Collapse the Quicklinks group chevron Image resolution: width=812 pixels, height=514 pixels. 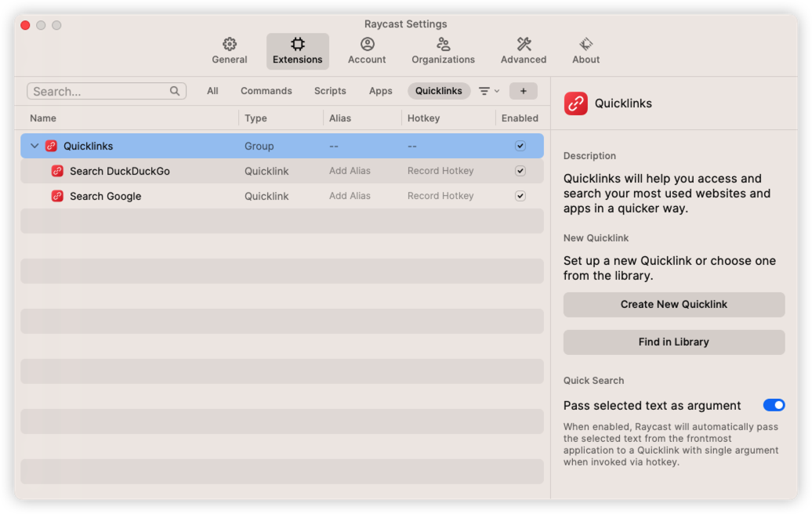34,146
